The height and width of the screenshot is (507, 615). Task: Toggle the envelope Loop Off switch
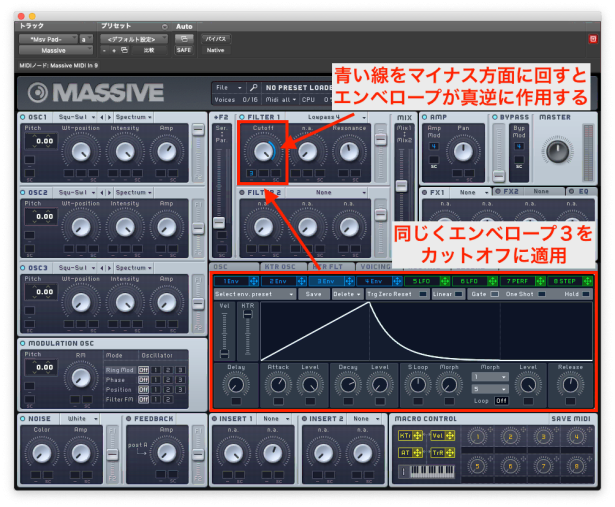coord(501,399)
